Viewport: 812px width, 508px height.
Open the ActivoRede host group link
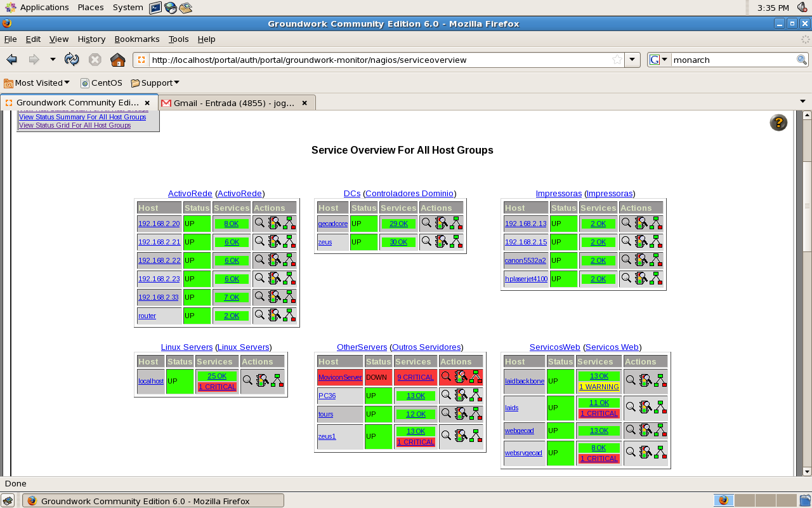(x=190, y=193)
